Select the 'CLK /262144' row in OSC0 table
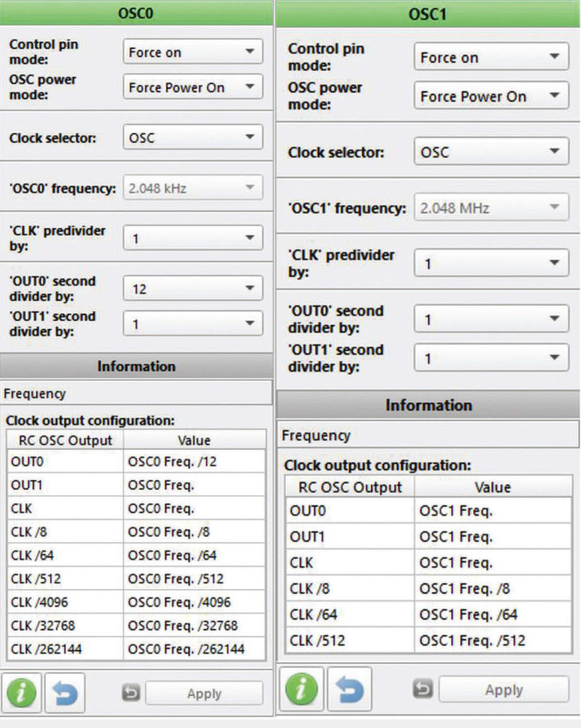 137,649
